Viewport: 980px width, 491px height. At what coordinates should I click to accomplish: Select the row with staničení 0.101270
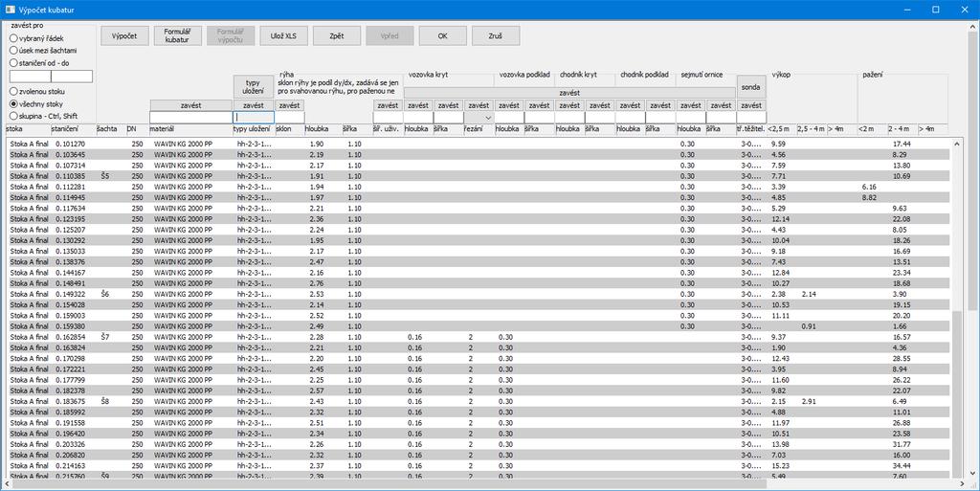(x=479, y=144)
